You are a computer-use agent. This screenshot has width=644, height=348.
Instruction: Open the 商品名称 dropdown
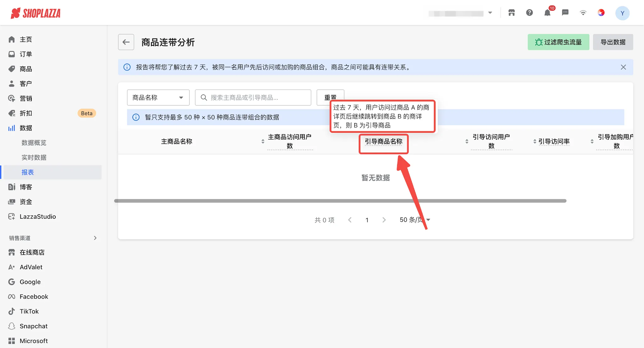(158, 98)
